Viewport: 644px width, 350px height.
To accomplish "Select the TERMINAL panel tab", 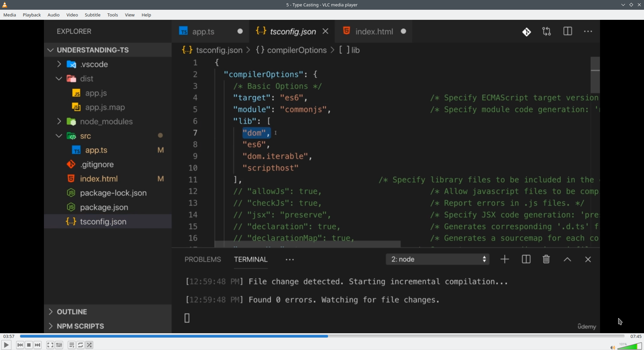I will point(251,259).
